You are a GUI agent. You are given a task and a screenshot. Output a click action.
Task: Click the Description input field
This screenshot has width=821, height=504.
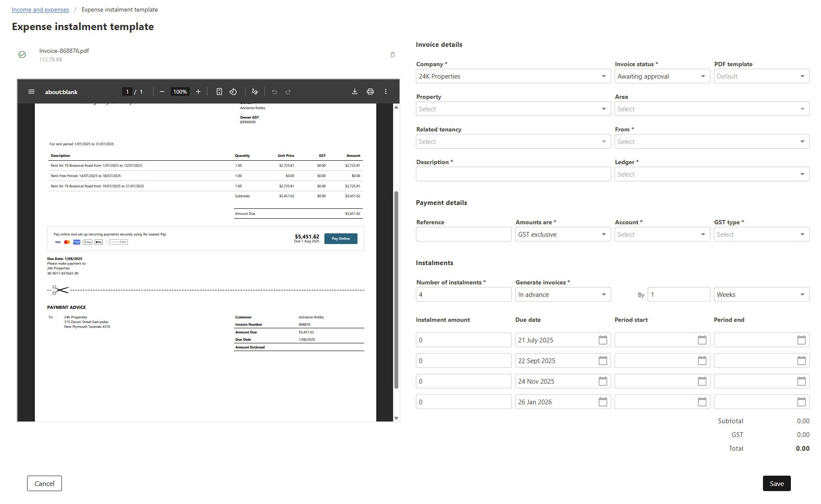click(513, 174)
